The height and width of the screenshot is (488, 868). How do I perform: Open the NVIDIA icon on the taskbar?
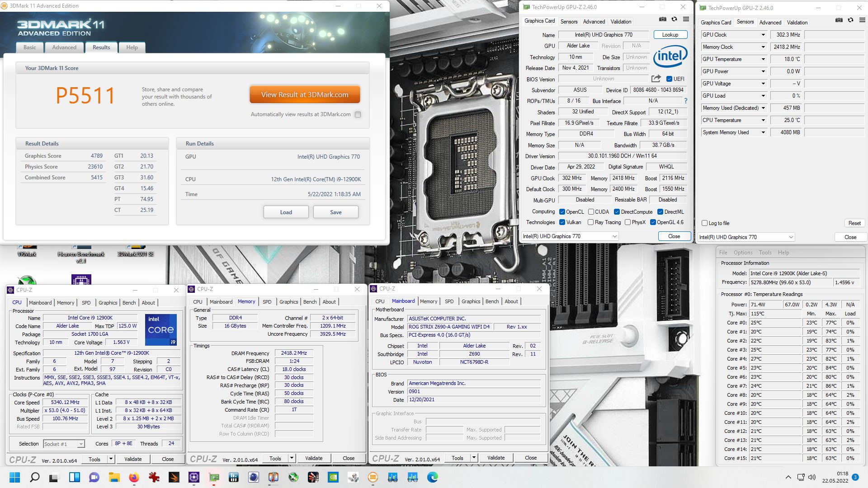333,477
